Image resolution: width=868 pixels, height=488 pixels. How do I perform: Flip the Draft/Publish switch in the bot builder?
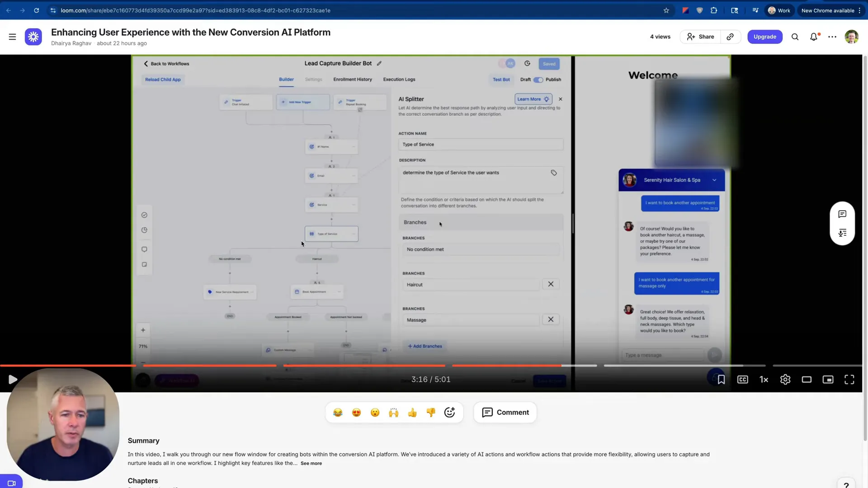538,79
